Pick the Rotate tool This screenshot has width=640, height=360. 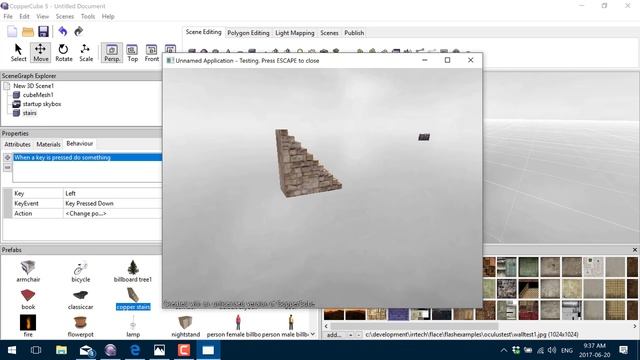point(64,53)
